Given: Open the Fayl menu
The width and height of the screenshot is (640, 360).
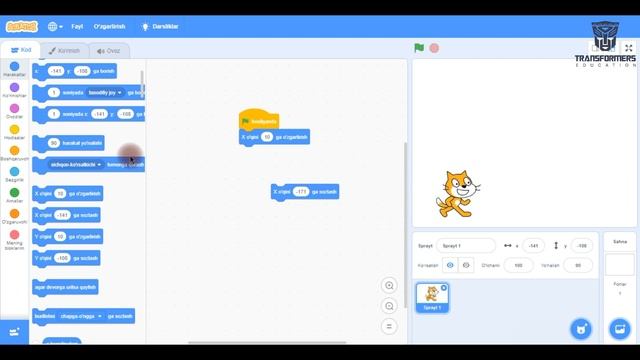Looking at the screenshot, I should (x=77, y=27).
